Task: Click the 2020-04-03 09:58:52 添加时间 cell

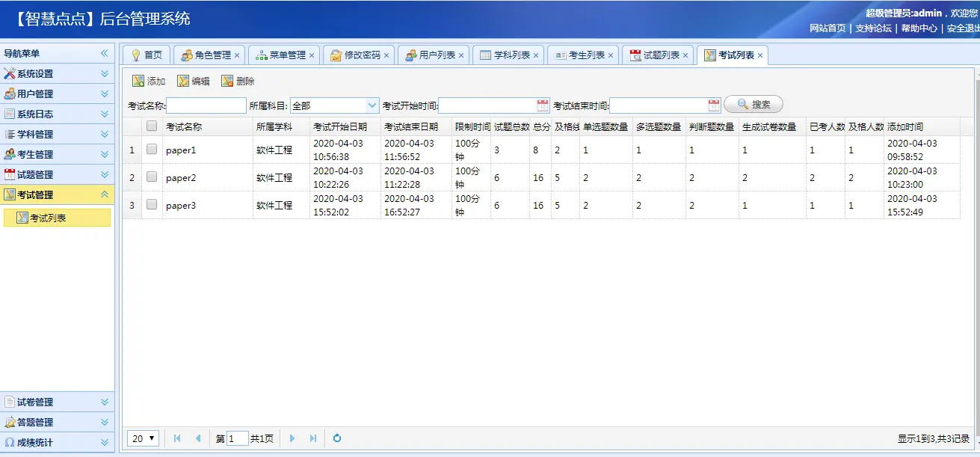Action: point(922,150)
